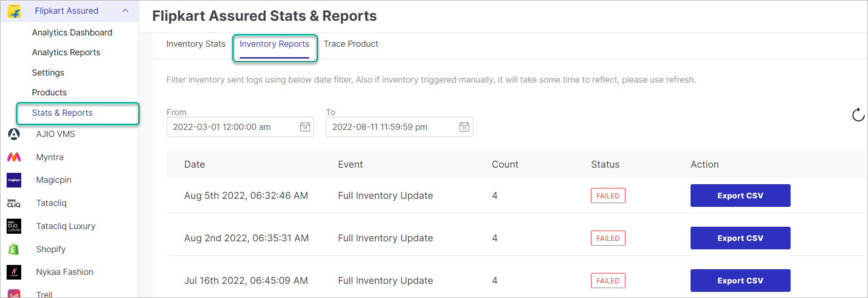
Task: Click the Magicpin logo icon
Action: coord(14,180)
